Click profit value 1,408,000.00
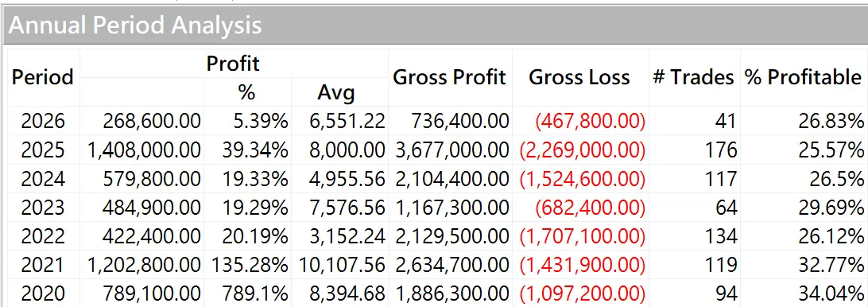This screenshot has width=868, height=307. point(144,150)
